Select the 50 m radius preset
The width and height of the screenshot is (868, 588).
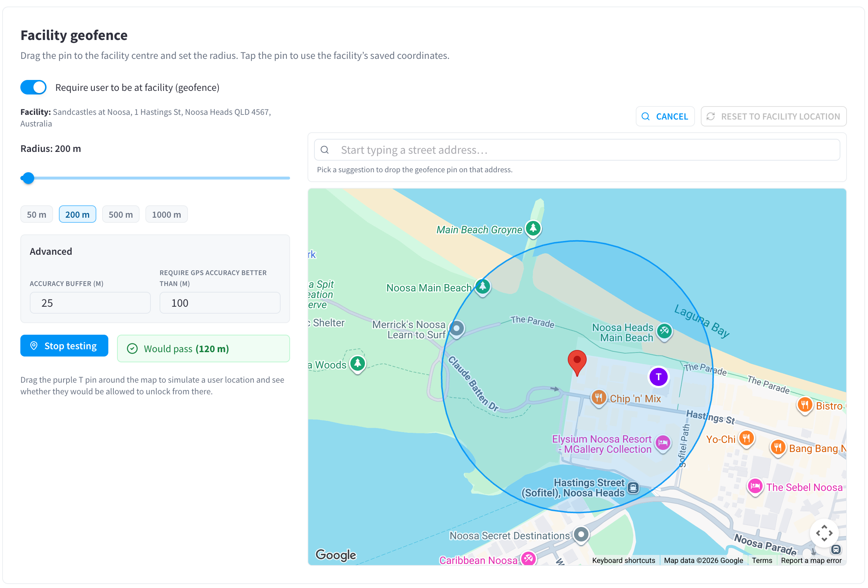[x=37, y=214]
